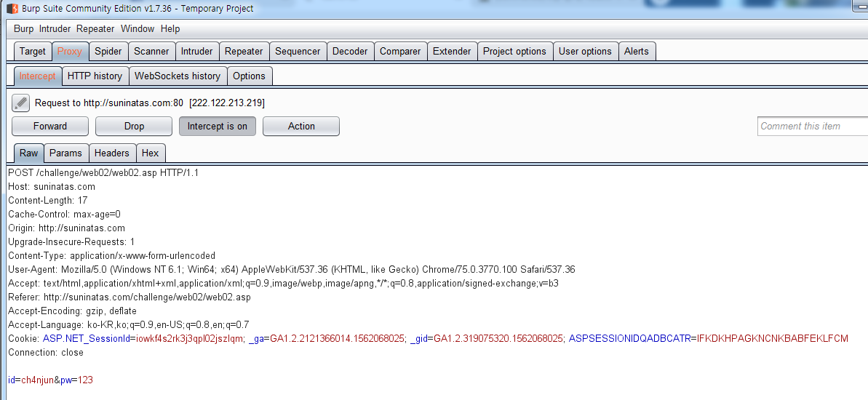Open the Intruder menu in menu bar
This screenshot has height=400, width=868.
(x=55, y=29)
